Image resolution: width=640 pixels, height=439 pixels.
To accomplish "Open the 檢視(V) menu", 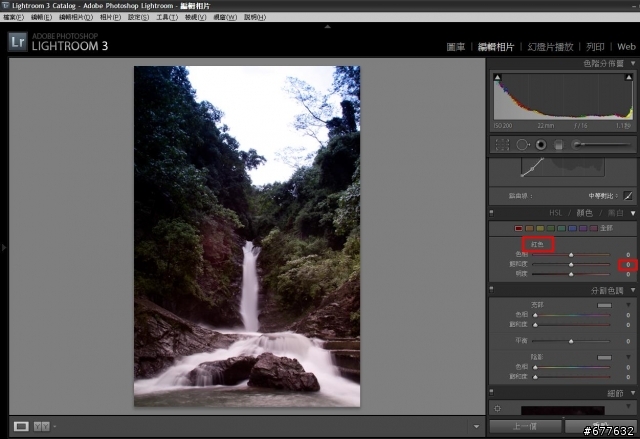I will pyautogui.click(x=196, y=17).
